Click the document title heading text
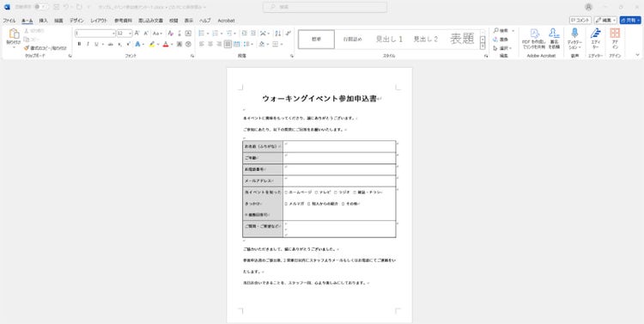 [319, 99]
